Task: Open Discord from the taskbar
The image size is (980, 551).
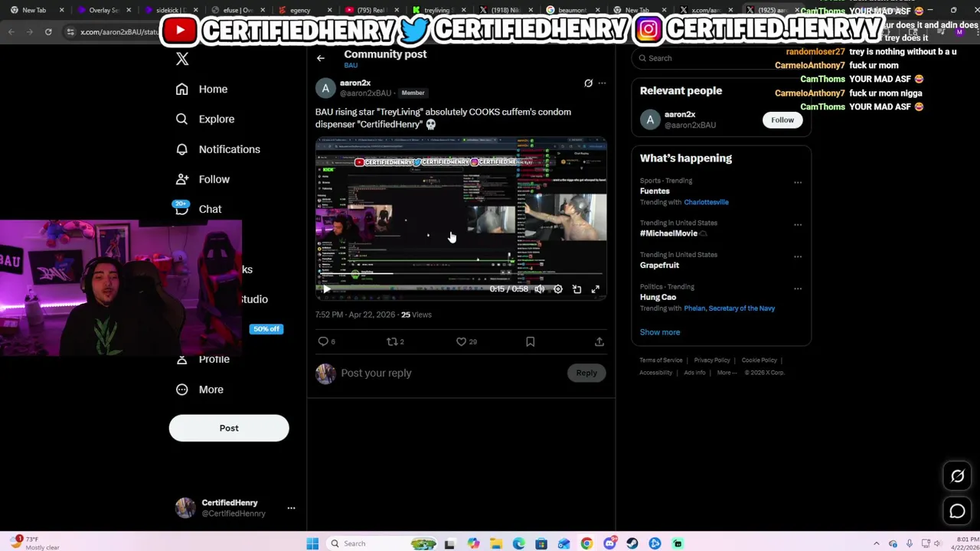Action: pos(609,543)
